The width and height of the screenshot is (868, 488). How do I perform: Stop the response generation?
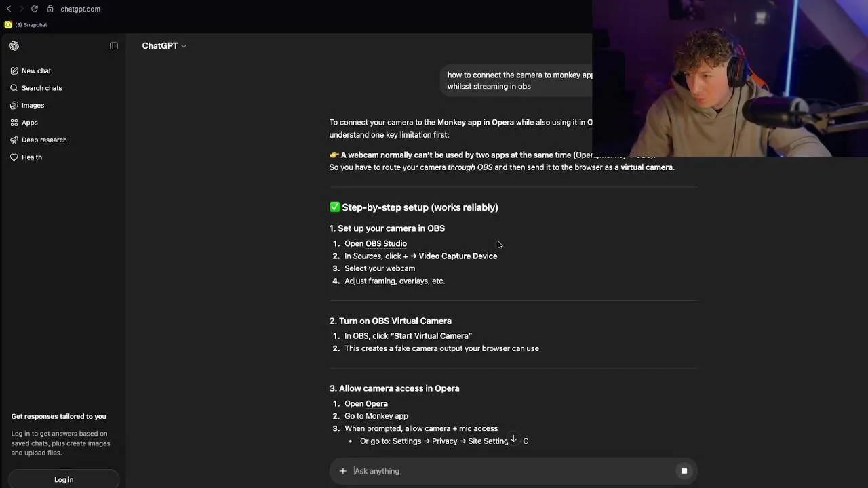[x=684, y=471]
